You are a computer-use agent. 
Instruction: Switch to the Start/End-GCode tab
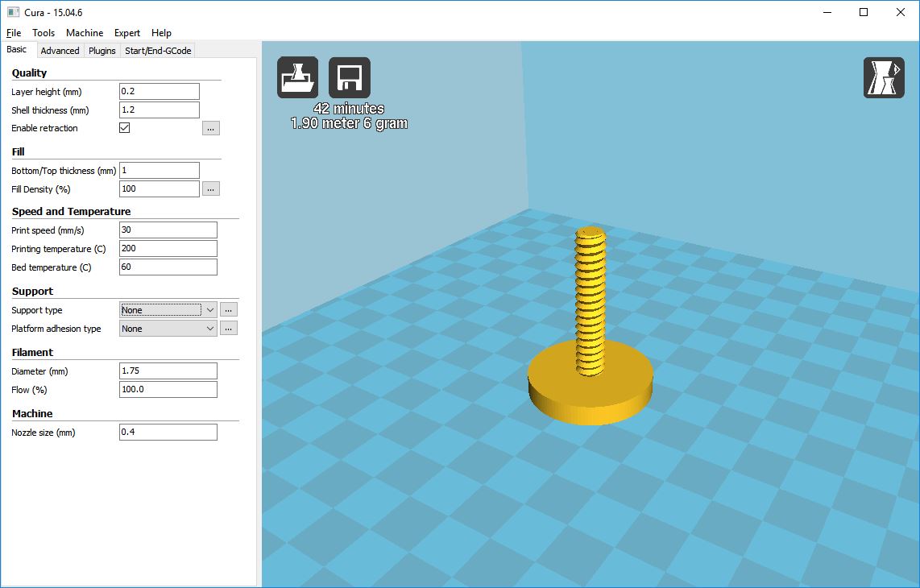[x=158, y=51]
